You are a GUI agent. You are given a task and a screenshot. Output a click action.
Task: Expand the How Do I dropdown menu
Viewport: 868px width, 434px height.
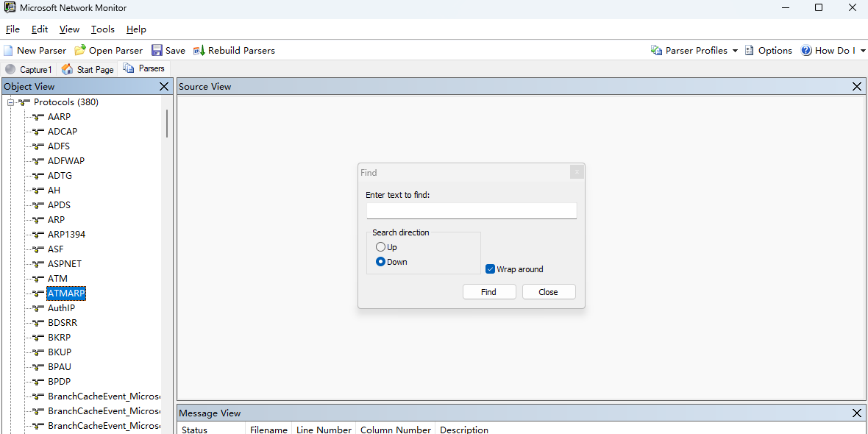(864, 50)
